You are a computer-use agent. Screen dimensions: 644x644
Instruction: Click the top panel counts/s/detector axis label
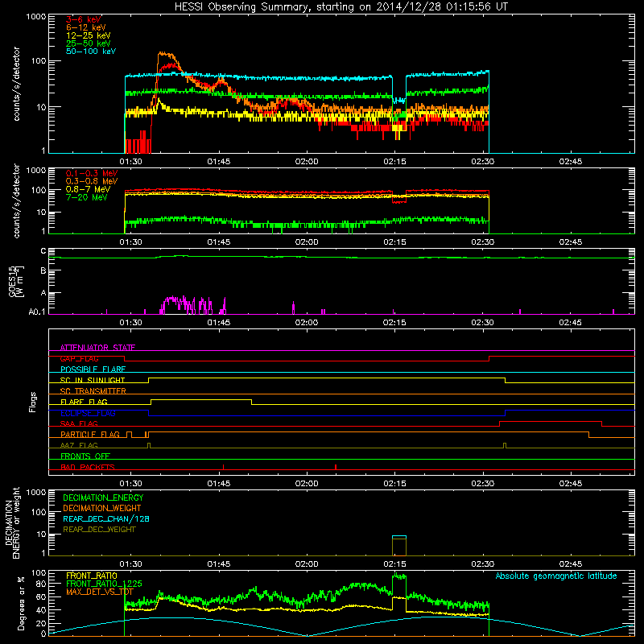pos(16,84)
